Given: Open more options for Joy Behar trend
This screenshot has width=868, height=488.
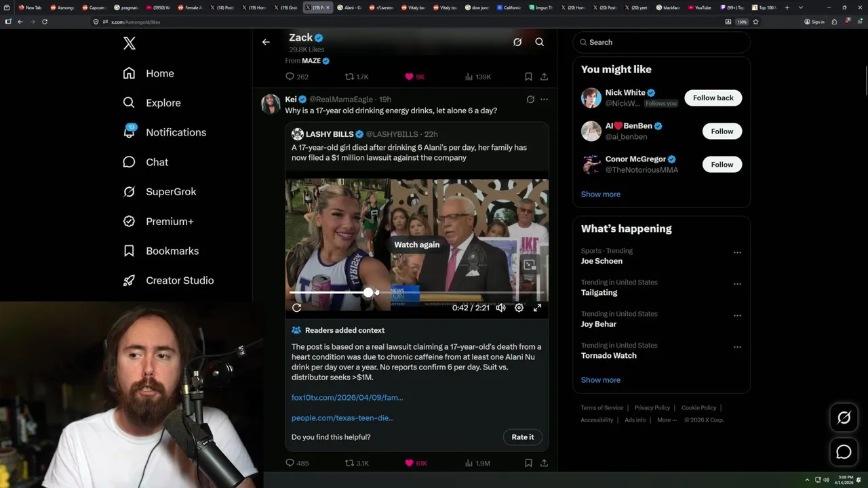Looking at the screenshot, I should click(x=737, y=315).
